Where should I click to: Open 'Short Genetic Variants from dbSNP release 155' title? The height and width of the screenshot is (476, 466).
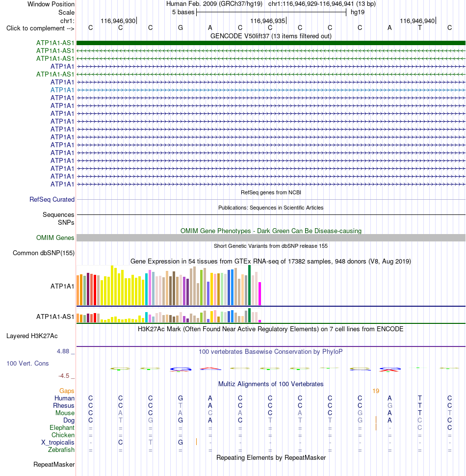point(271,246)
